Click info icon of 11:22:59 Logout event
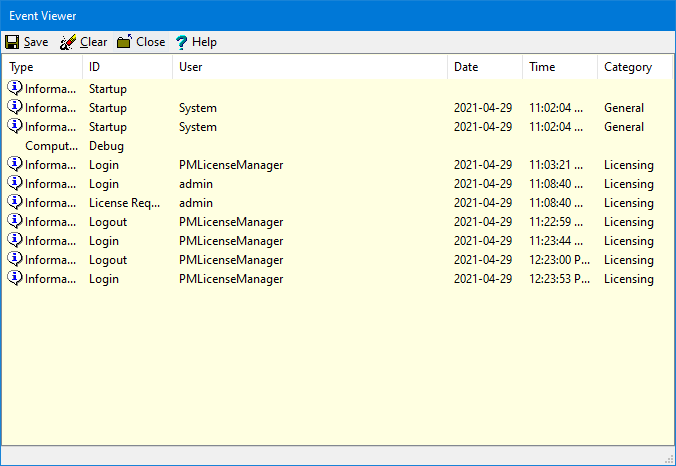 pos(15,221)
